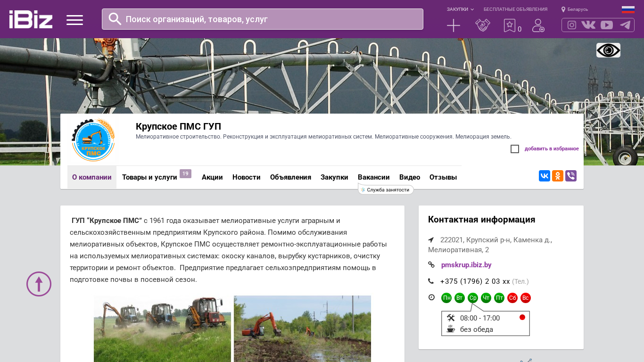
Task: Click the '08:00 - 17:00' working hours
Action: tap(480, 318)
